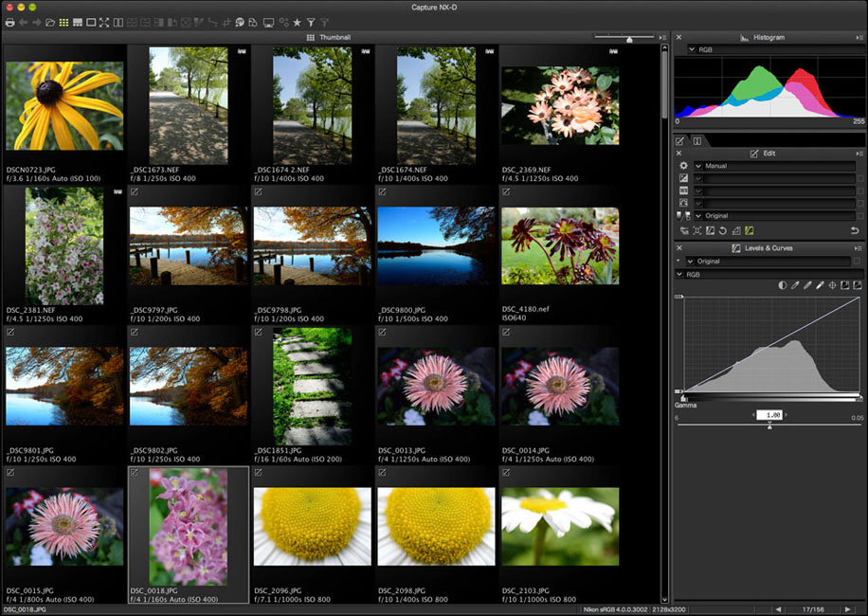Click the gray point eyedropper in Levels & Curves

[807, 284]
